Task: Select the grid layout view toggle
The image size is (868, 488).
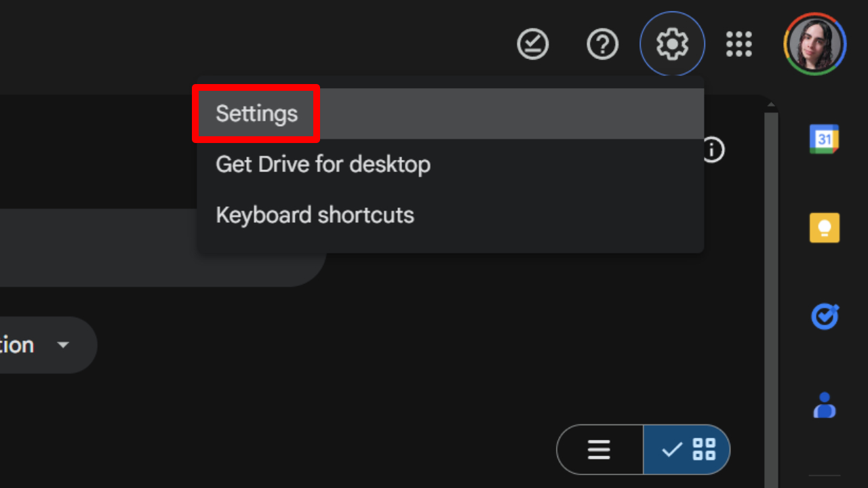Action: [x=687, y=449]
